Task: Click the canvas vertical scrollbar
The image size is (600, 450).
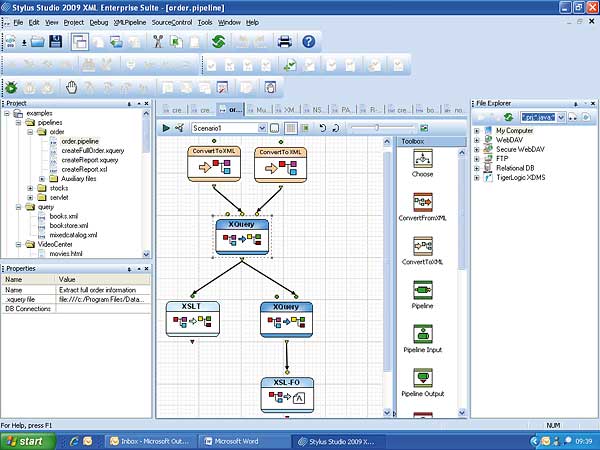Action: click(x=387, y=262)
